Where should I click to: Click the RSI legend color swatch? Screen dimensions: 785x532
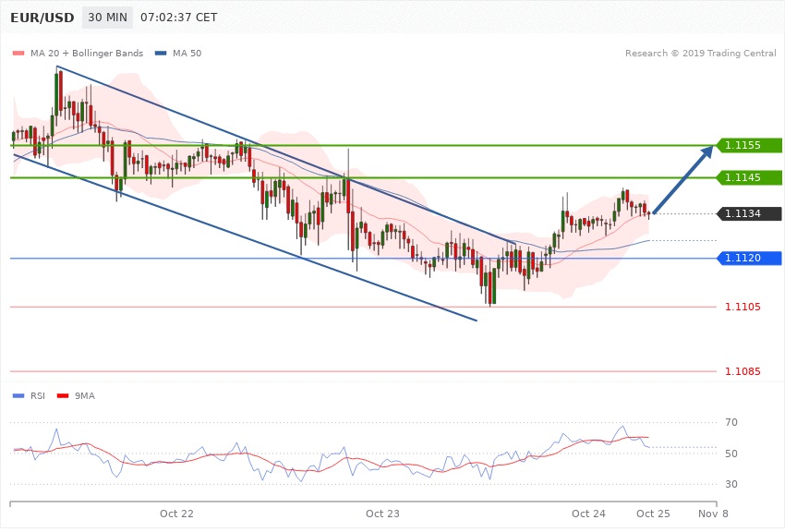click(18, 396)
